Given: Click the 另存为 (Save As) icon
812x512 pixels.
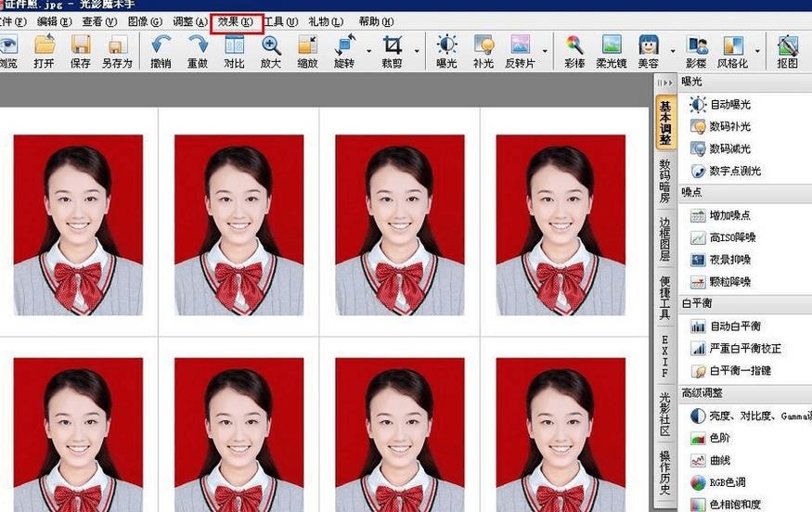Looking at the screenshot, I should point(118,45).
